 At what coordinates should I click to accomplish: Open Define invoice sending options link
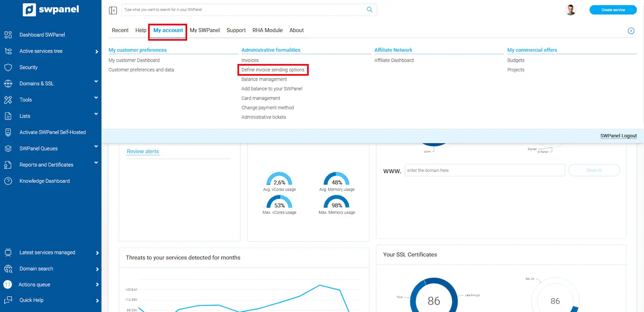coord(272,70)
